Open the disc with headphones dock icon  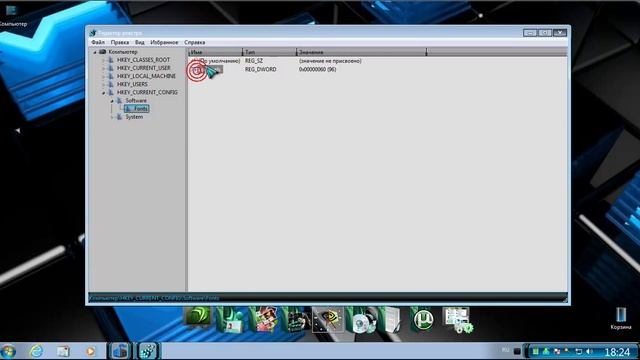tap(362, 320)
